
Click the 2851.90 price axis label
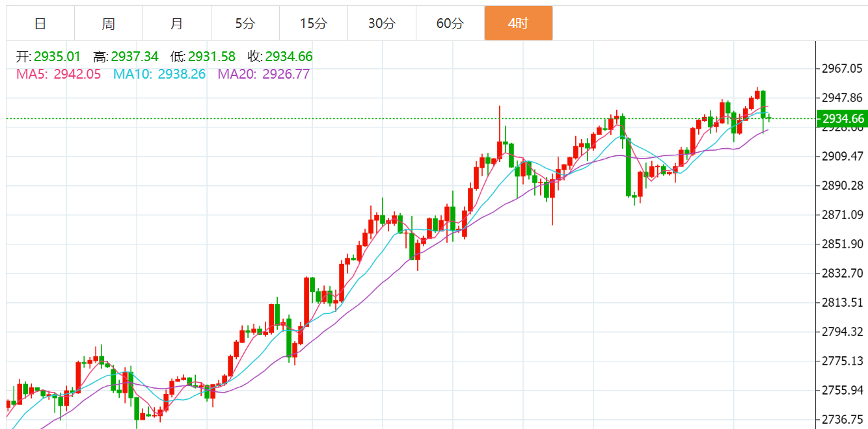[842, 244]
